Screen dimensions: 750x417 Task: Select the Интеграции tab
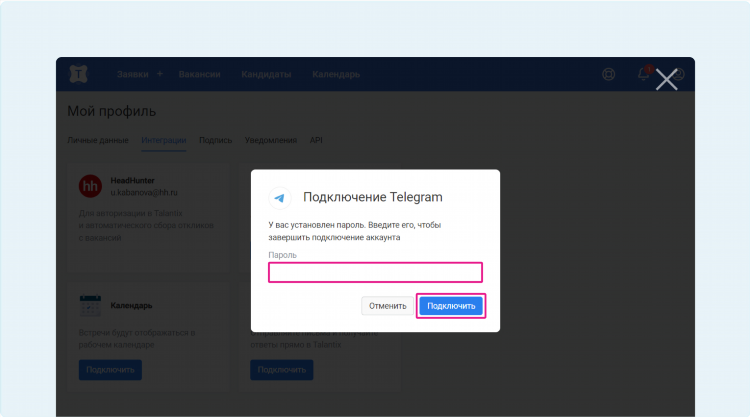click(x=164, y=140)
